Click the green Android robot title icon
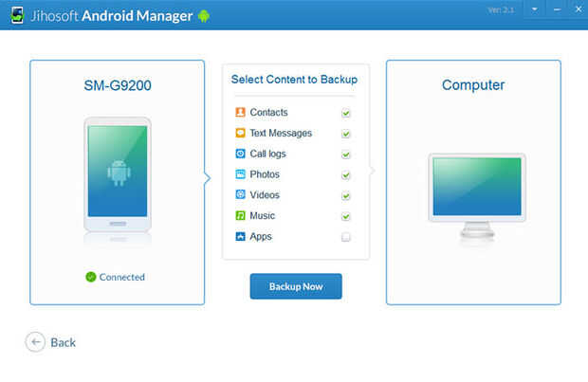588x382 pixels. 204,16
